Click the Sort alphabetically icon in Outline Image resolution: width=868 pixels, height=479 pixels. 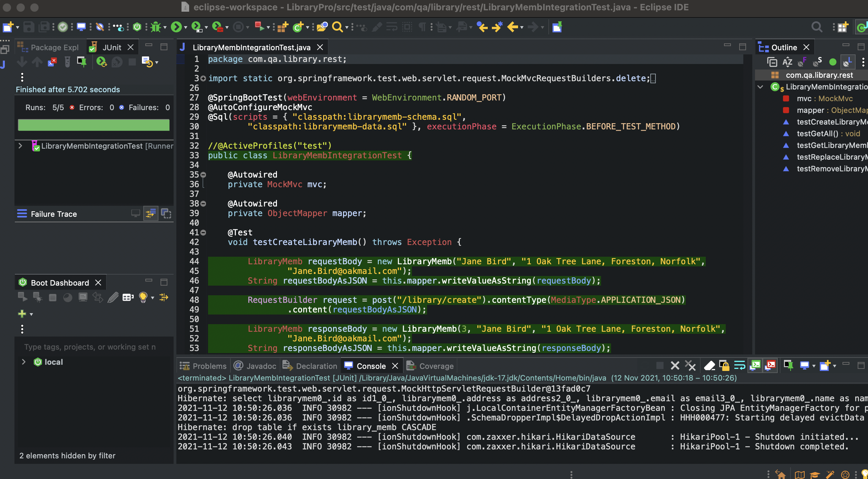coord(787,62)
